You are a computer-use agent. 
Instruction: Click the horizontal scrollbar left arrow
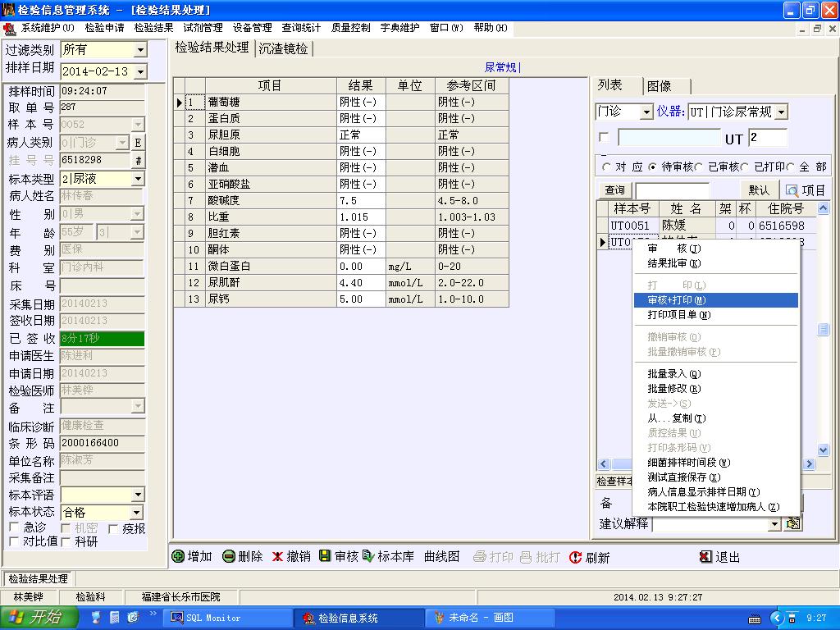click(x=604, y=464)
